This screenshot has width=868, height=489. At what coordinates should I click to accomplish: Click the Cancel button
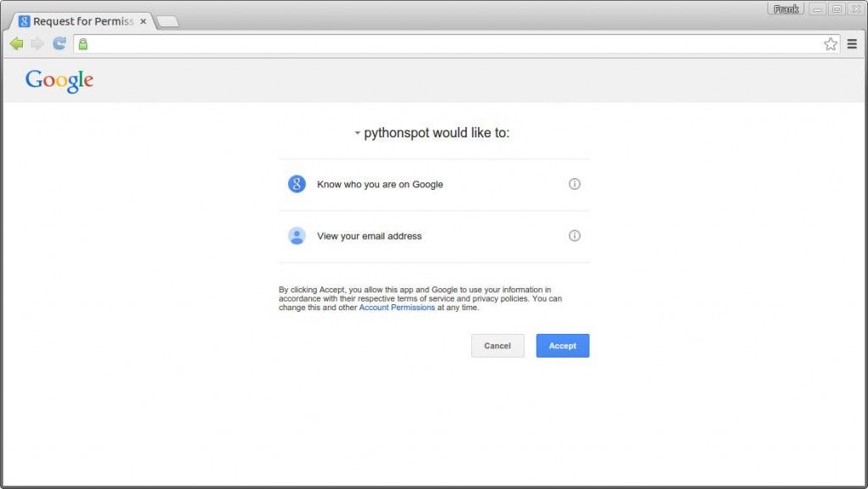coord(498,346)
